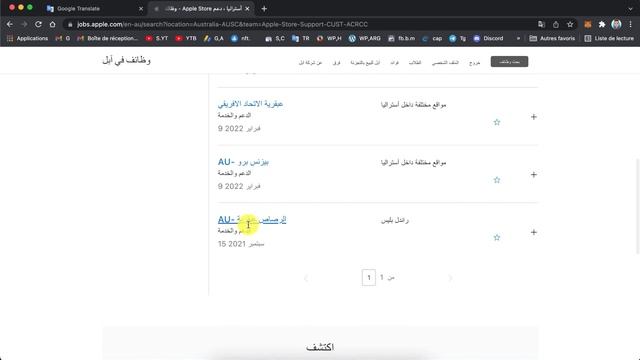Image resolution: width=640 pixels, height=360 pixels.
Task: Open the TR translate bookmark
Action: (300, 38)
